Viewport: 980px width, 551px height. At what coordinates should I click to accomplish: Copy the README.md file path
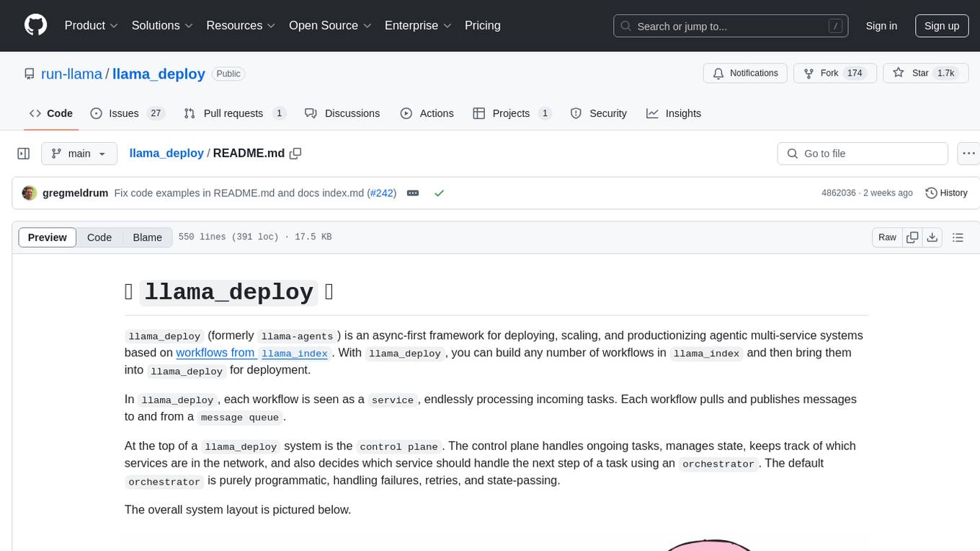(x=295, y=154)
